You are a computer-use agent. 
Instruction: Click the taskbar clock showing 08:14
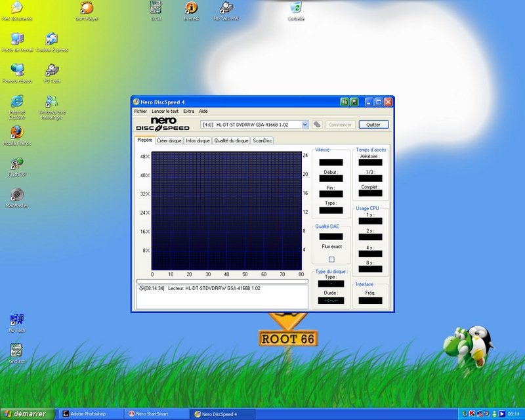513,414
